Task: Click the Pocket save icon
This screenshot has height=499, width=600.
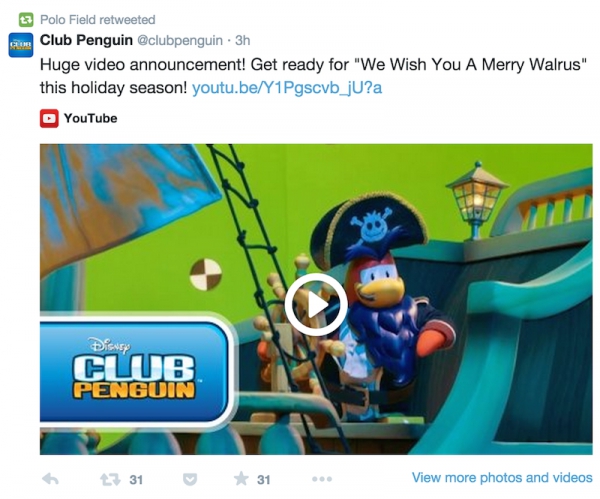Action: coord(190,479)
